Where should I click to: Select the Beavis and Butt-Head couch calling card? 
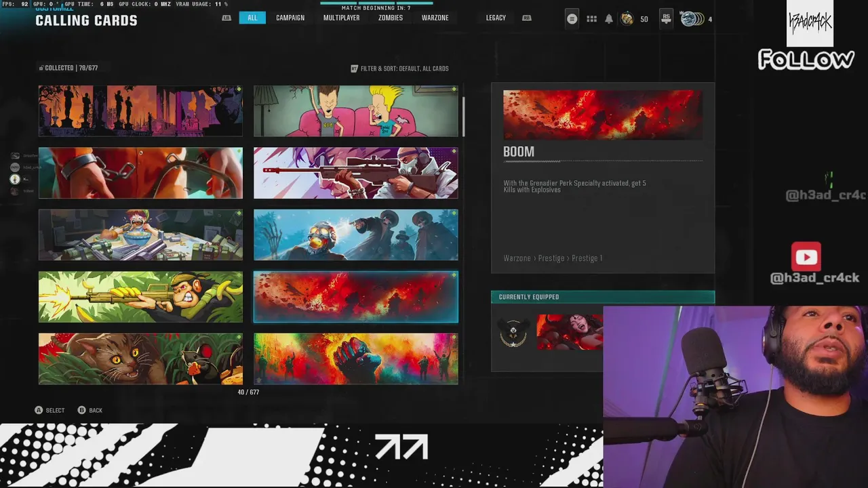pyautogui.click(x=356, y=111)
